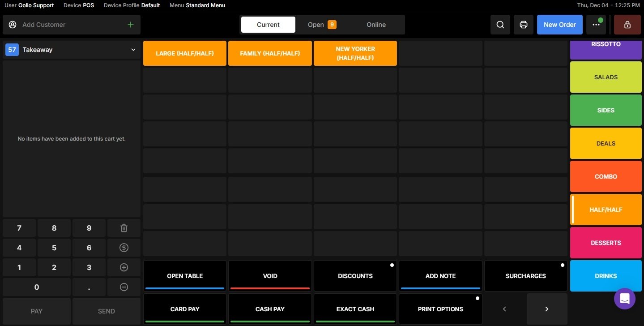Click the dollar sign price icon
This screenshot has width=644, height=326.
(124, 248)
